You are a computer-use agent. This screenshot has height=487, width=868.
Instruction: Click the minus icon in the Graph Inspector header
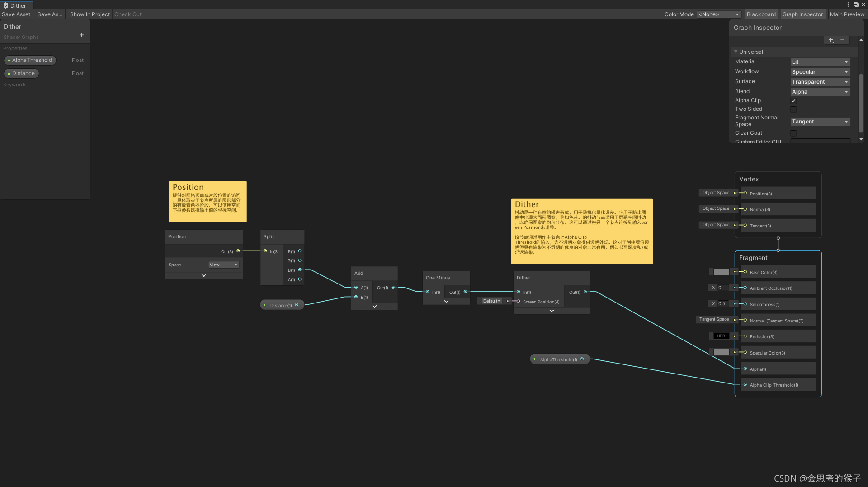[843, 40]
